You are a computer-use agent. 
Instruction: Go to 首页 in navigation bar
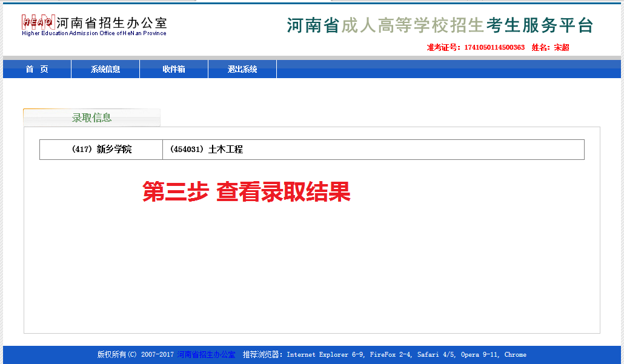click(x=37, y=69)
